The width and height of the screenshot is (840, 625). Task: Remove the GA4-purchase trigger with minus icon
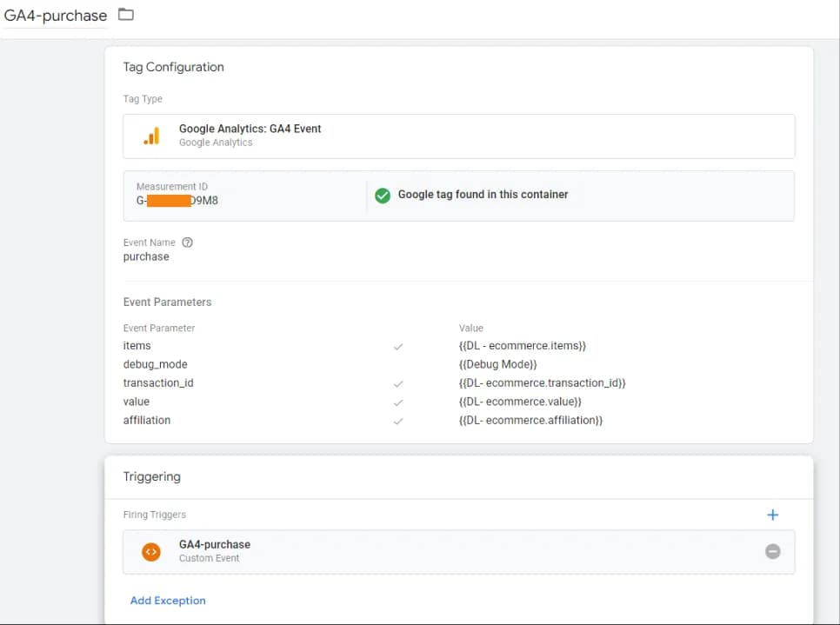(772, 551)
